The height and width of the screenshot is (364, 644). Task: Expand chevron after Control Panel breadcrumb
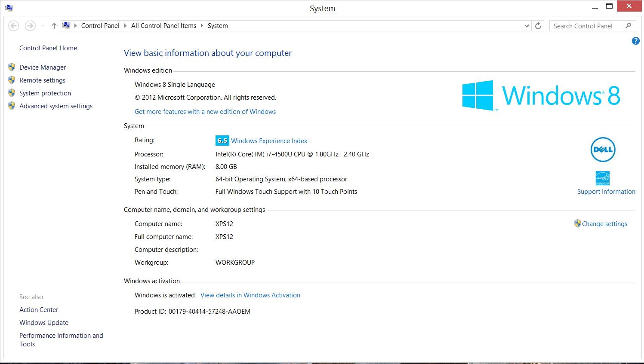click(125, 26)
